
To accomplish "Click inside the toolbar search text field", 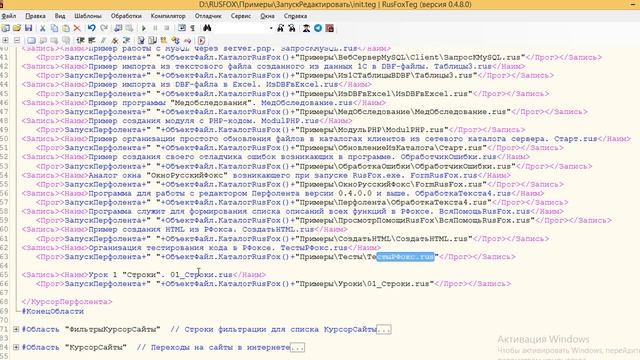I will [x=241, y=28].
